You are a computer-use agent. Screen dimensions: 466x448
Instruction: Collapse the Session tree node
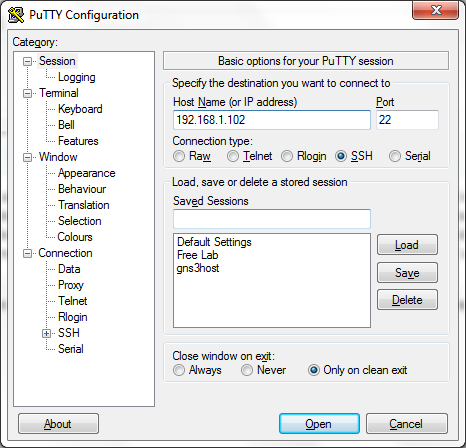(27, 61)
